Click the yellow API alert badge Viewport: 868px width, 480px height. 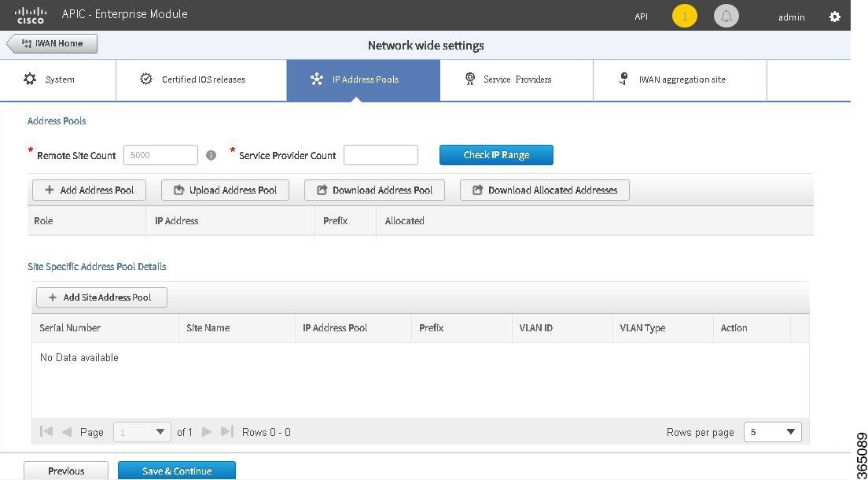pos(684,15)
